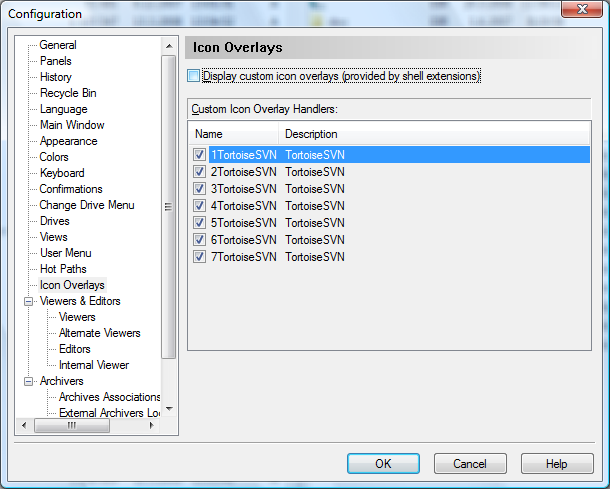Viewport: 610px width, 489px height.
Task: Open the Drives settings page
Action: point(54,221)
